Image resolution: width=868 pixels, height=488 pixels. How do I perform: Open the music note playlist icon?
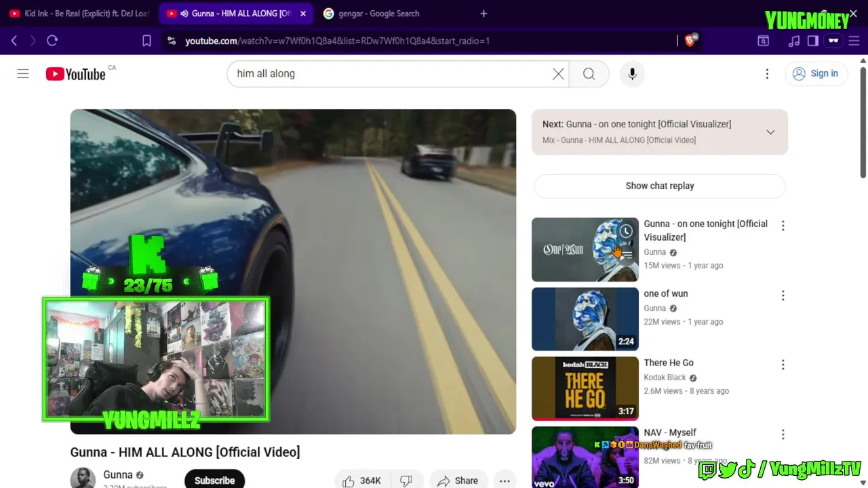click(794, 41)
